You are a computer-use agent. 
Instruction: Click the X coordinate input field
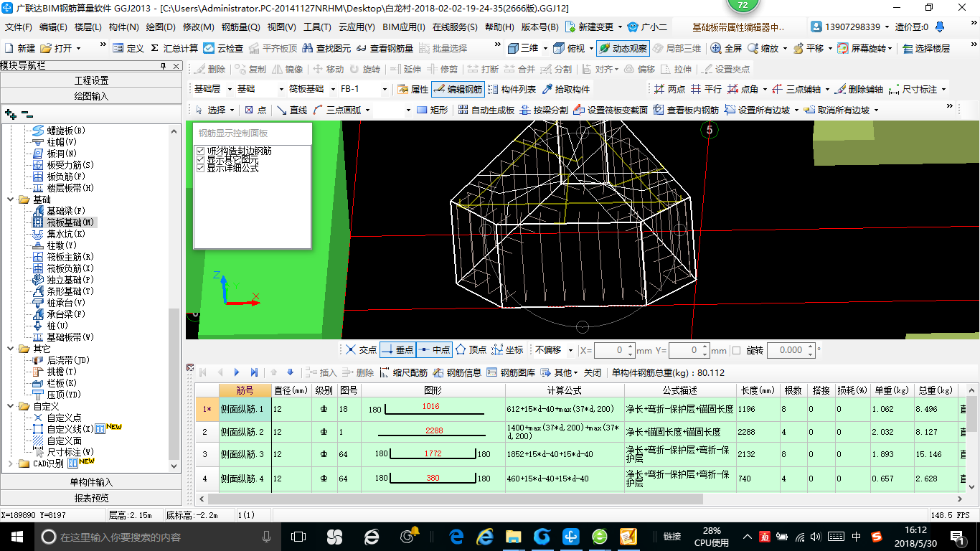(610, 350)
